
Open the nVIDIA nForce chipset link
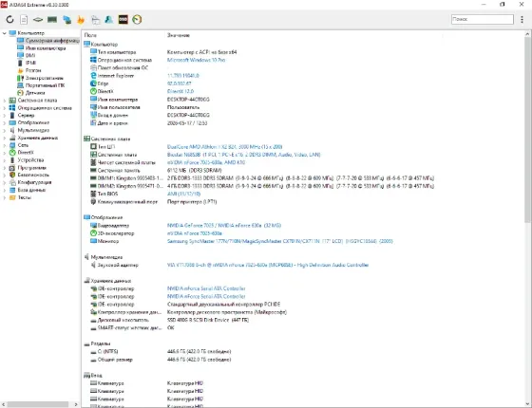[206, 162]
